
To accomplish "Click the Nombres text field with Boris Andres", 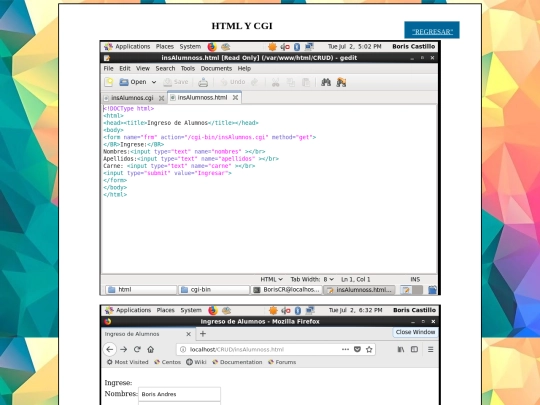I will [179, 394].
